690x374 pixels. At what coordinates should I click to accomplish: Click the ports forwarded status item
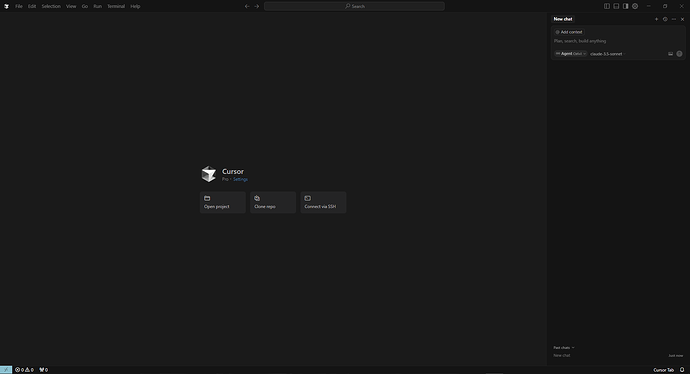point(44,370)
